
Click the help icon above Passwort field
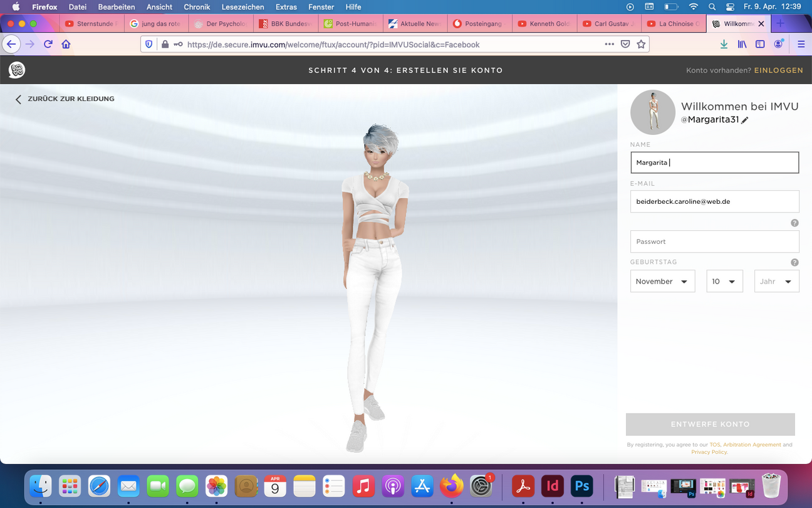point(794,223)
